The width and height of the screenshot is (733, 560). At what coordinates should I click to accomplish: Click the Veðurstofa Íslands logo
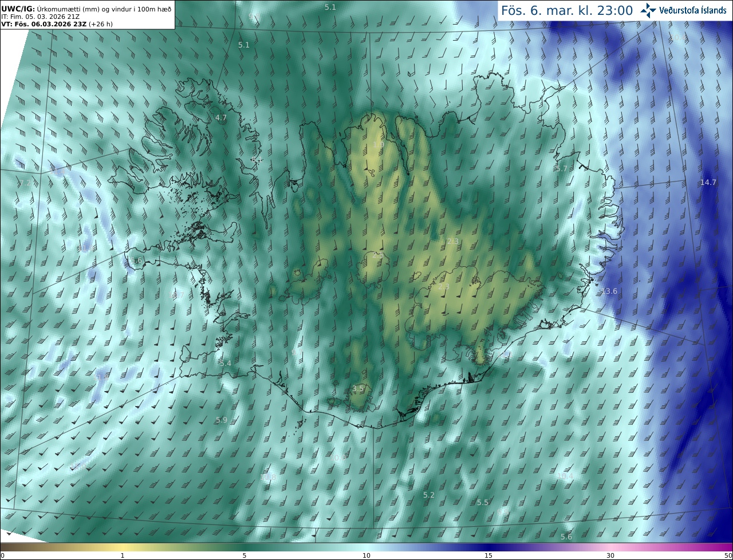point(683,10)
